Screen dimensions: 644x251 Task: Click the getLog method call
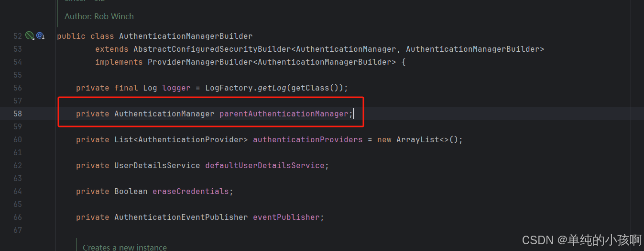coord(272,88)
